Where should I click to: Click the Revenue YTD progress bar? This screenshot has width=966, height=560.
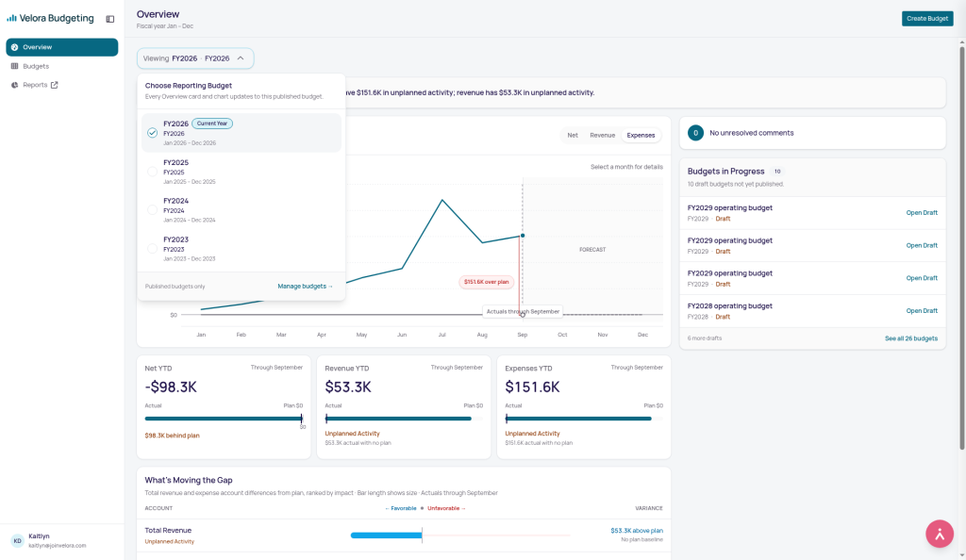(404, 419)
